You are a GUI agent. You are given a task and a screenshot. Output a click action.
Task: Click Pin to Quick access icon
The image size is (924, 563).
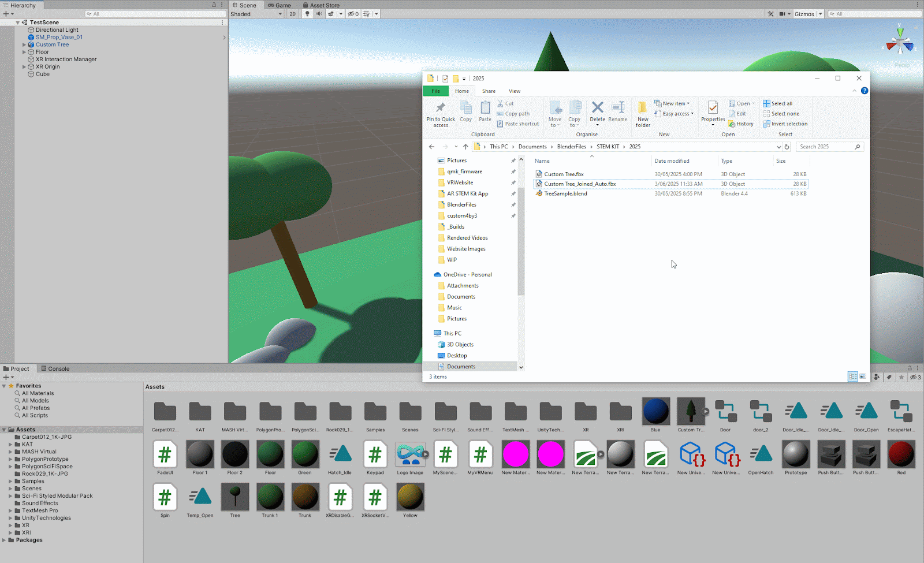pos(441,114)
